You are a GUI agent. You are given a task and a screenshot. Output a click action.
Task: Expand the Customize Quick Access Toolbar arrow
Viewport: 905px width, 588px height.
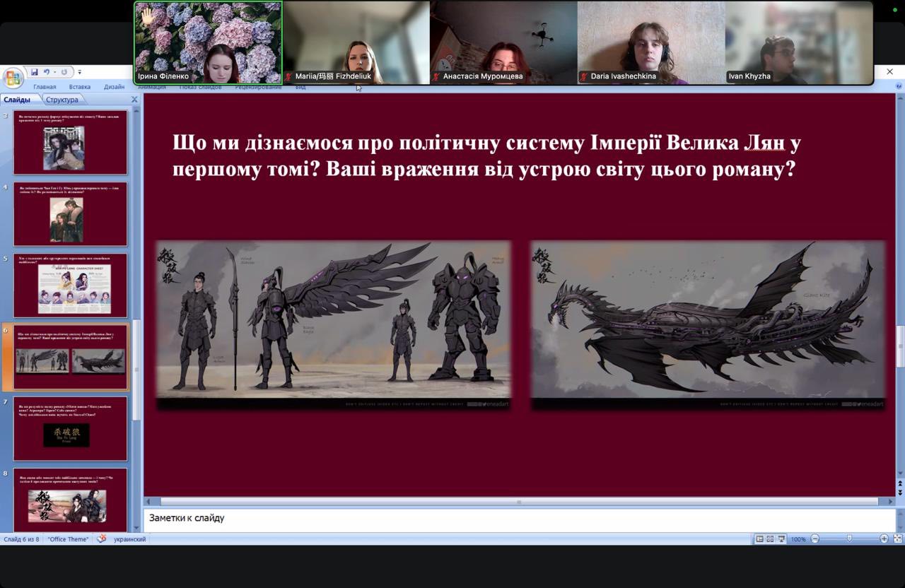tap(79, 72)
